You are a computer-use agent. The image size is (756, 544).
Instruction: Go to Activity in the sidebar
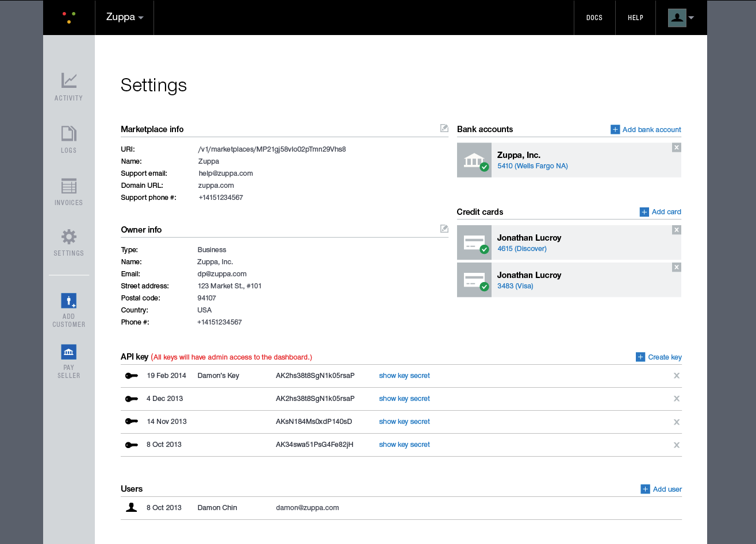click(x=69, y=87)
